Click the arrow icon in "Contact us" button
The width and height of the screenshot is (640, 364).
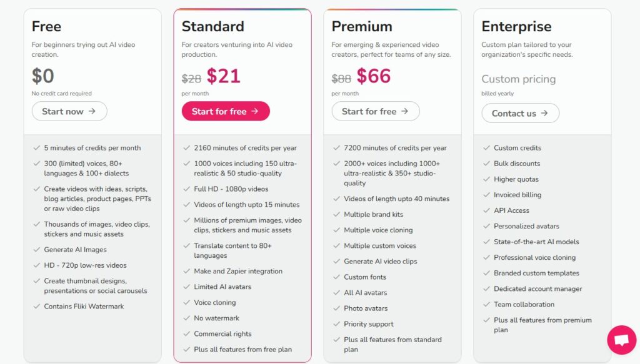544,113
